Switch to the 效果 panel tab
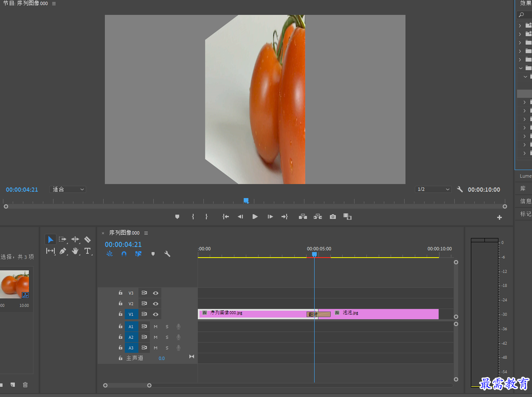The width and height of the screenshot is (532, 397). coord(526,3)
